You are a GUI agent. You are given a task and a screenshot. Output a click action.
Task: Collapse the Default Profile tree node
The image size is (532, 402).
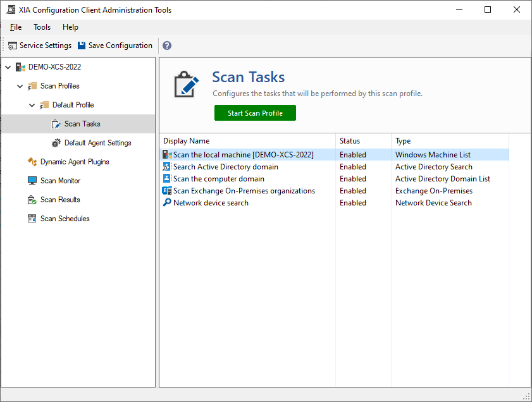click(32, 105)
